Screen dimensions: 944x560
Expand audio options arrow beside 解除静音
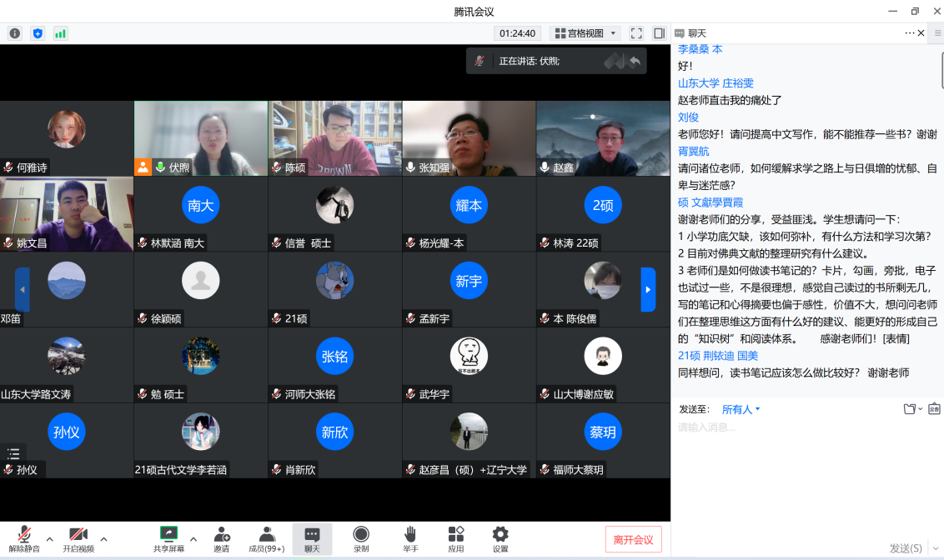(50, 538)
